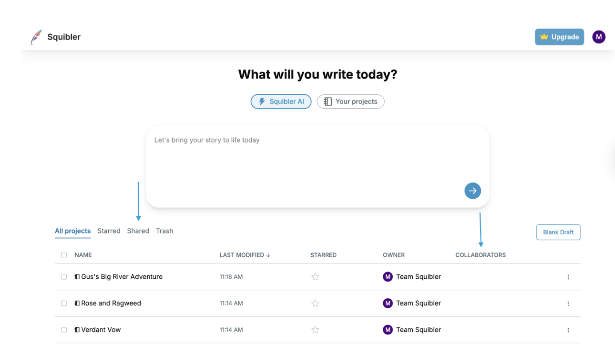Viewport: 615px width, 364px height.
Task: Switch to the All projects tab
Action: [72, 231]
